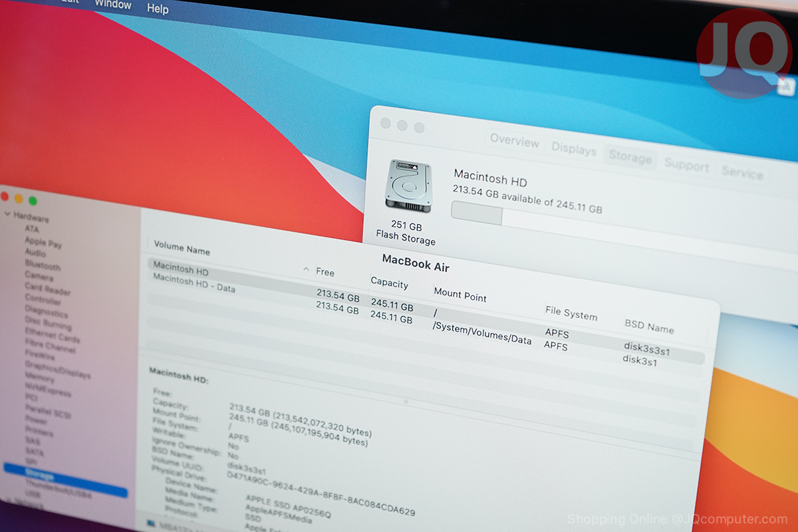Sort by the Mount Point column header
The width and height of the screenshot is (798, 532).
point(460,295)
